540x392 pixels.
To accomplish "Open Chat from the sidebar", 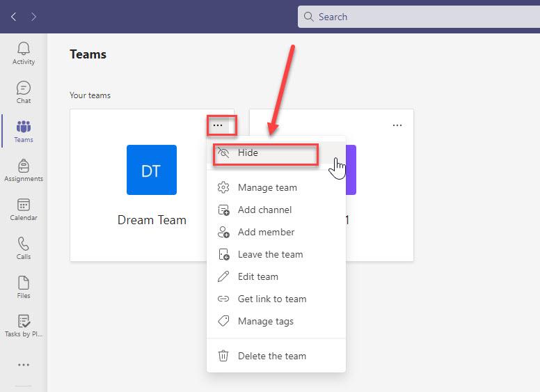I will coord(24,93).
